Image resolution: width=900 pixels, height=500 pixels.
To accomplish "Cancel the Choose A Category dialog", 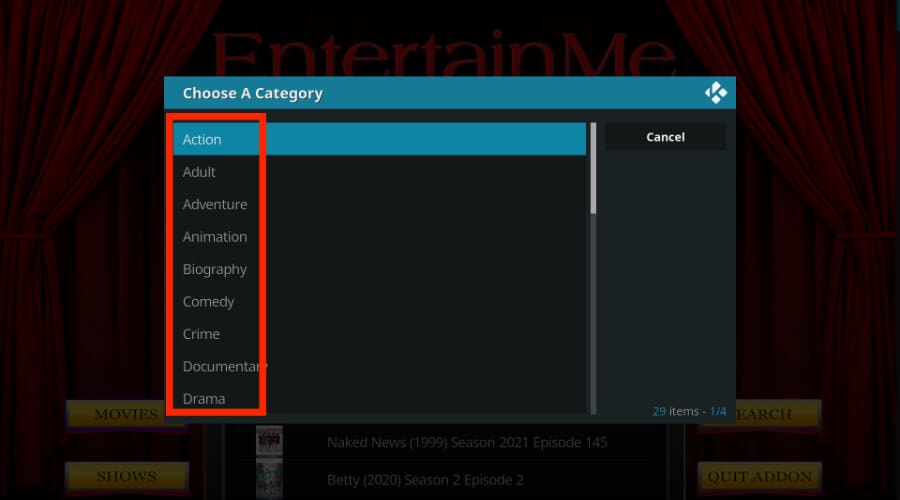I will [665, 137].
